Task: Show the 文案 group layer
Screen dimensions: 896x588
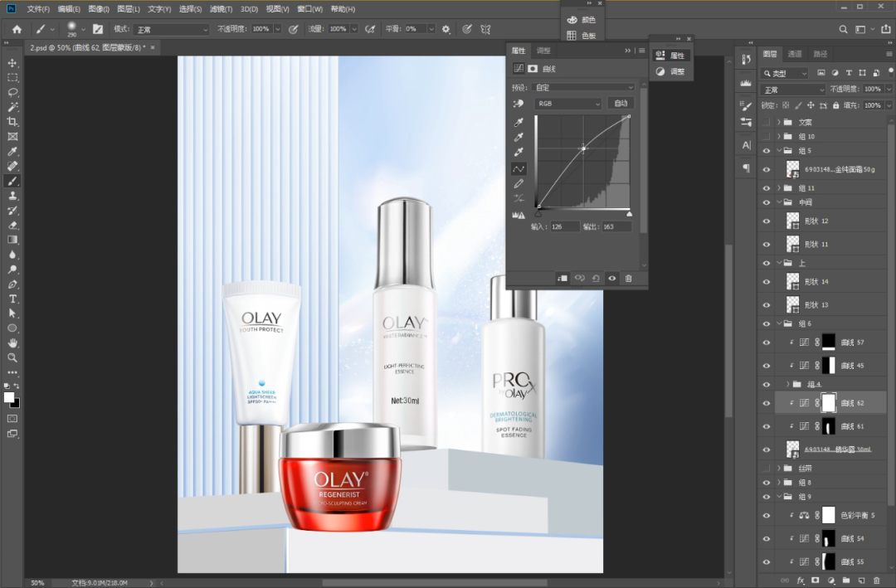Action: pos(767,122)
